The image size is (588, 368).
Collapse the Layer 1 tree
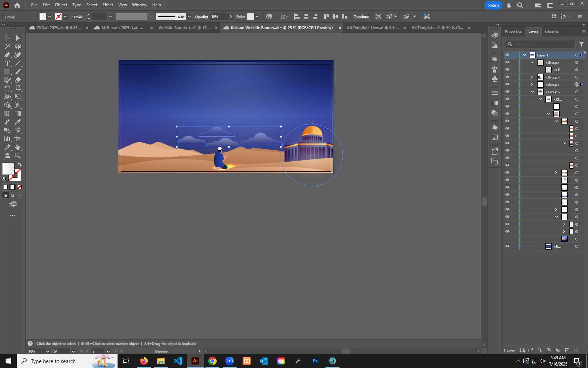[x=525, y=55]
